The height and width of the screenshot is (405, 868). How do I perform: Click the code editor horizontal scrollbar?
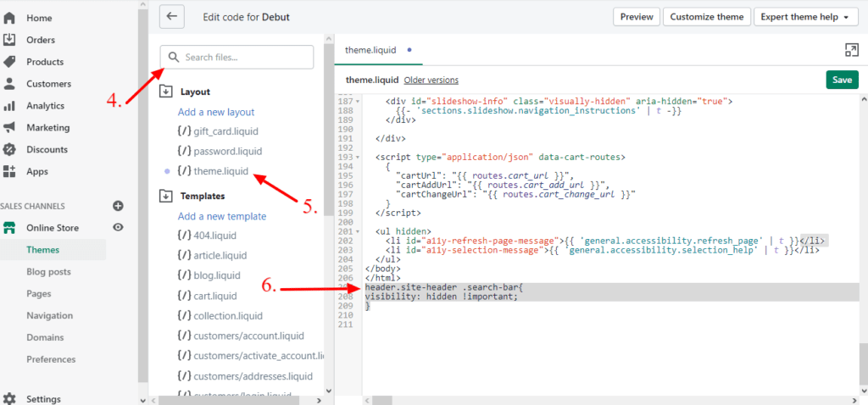[x=381, y=400]
